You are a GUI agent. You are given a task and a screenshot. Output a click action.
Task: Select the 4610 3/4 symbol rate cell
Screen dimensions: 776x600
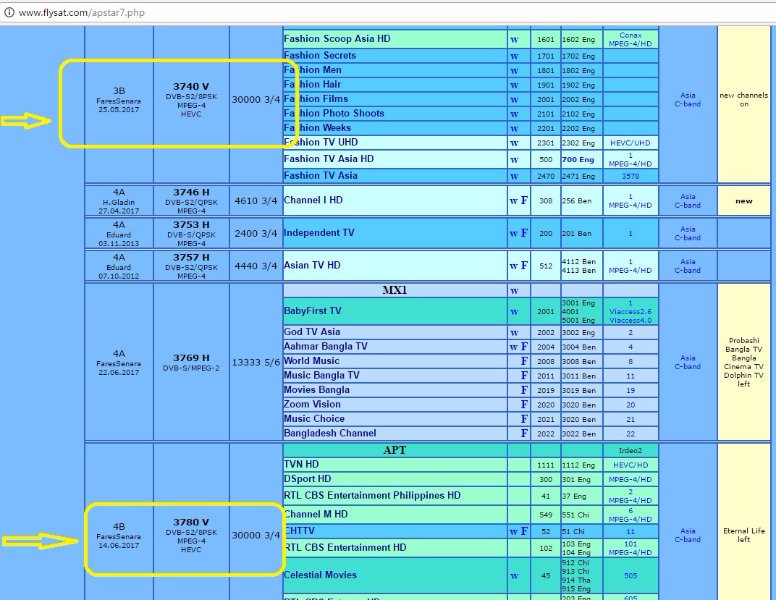click(x=256, y=201)
